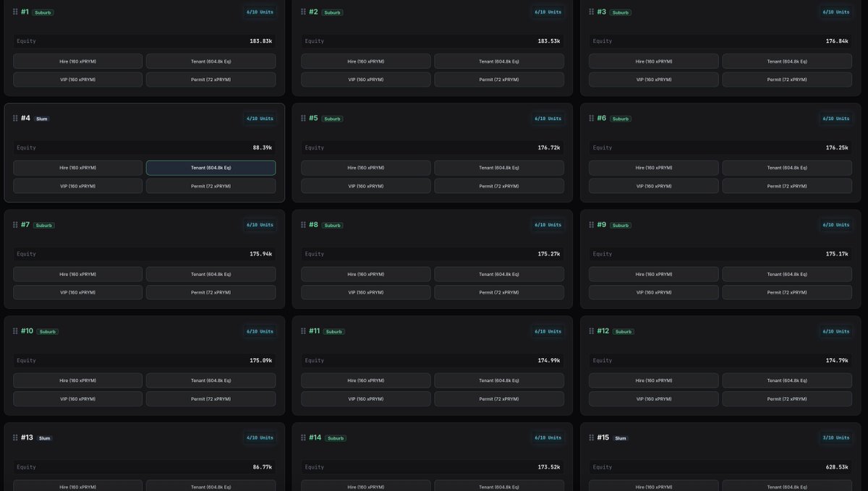Click the Hire button on card #11

point(366,380)
